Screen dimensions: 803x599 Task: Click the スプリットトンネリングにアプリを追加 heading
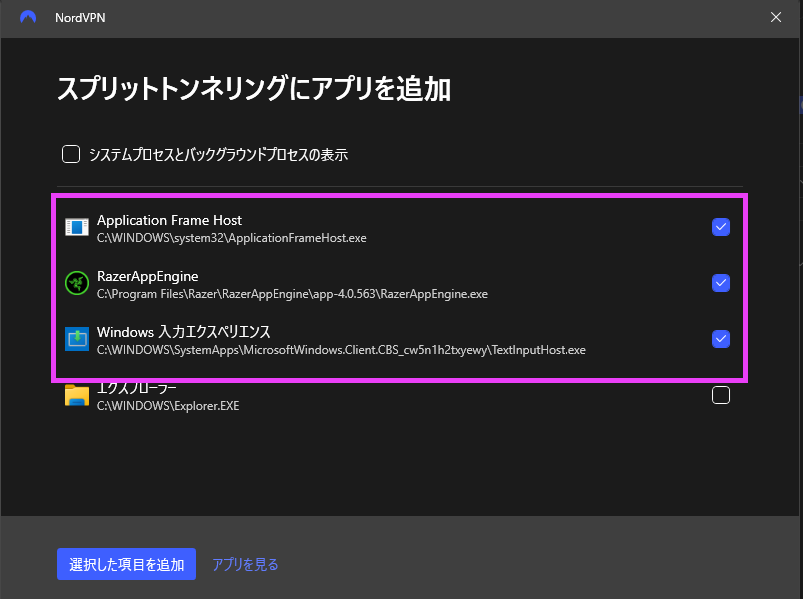254,88
